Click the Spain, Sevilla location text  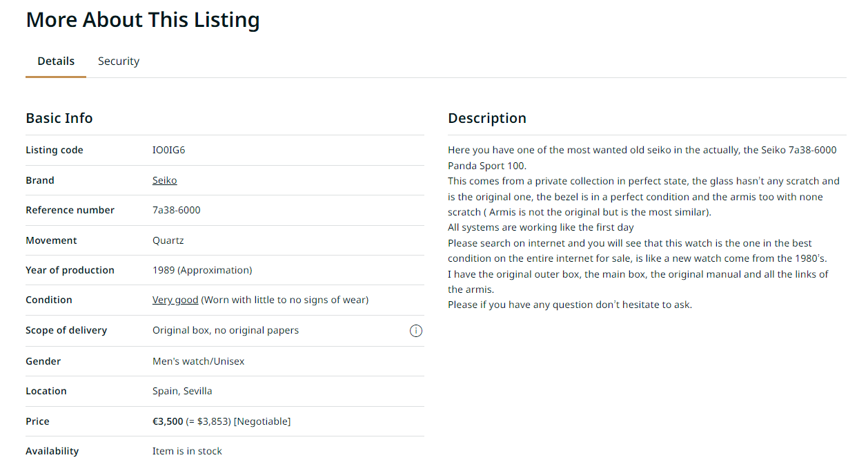pos(182,391)
